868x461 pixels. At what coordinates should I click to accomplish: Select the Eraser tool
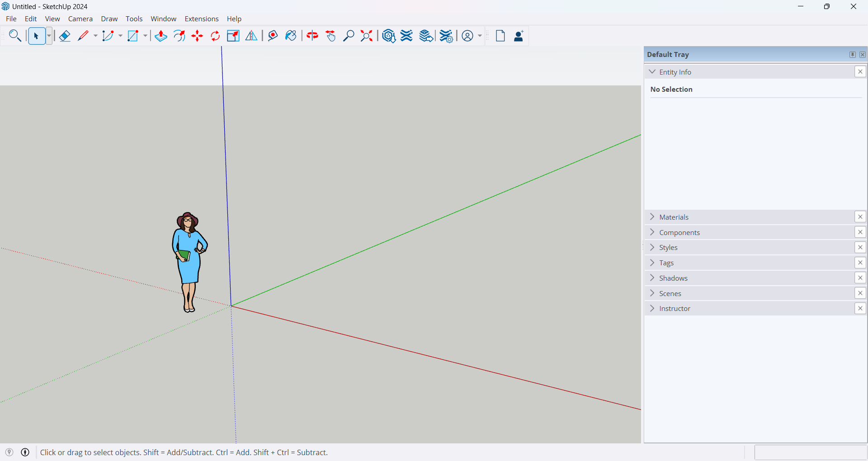click(x=65, y=36)
